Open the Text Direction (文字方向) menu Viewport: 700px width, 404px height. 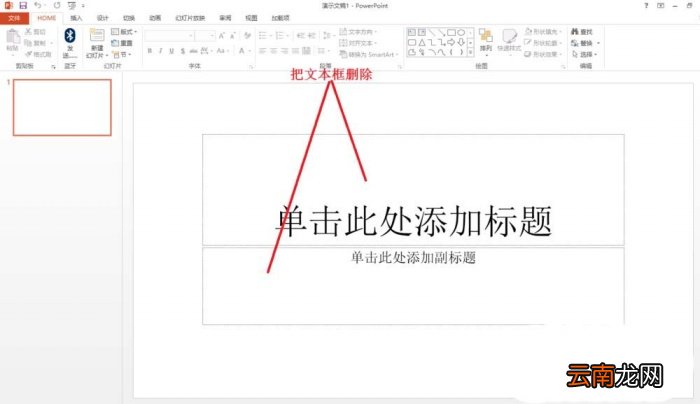[358, 32]
